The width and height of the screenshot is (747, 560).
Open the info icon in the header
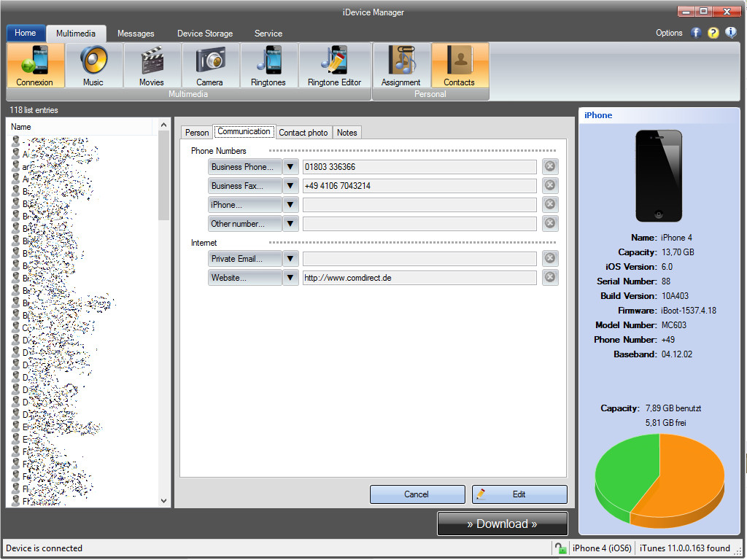pyautogui.click(x=731, y=32)
